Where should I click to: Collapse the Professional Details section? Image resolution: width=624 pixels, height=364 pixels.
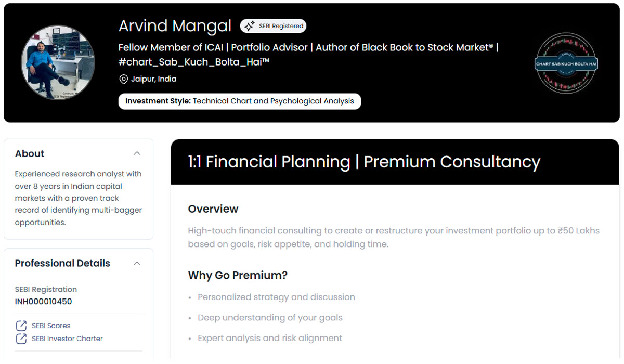pos(137,263)
